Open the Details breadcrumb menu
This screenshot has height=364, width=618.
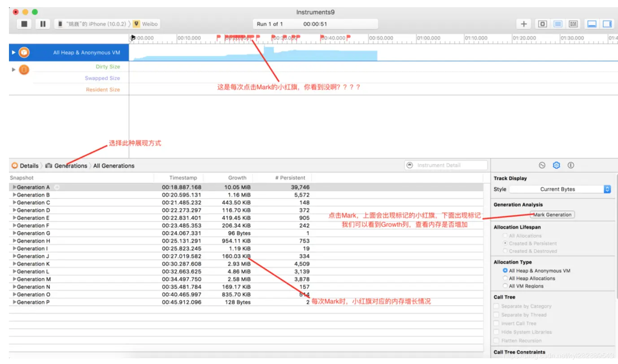point(29,165)
